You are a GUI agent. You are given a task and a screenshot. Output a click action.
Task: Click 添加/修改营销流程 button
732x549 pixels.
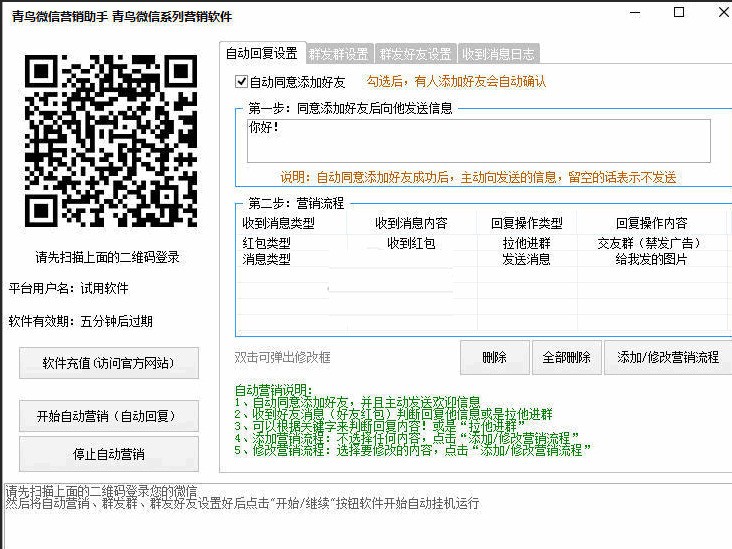point(668,358)
